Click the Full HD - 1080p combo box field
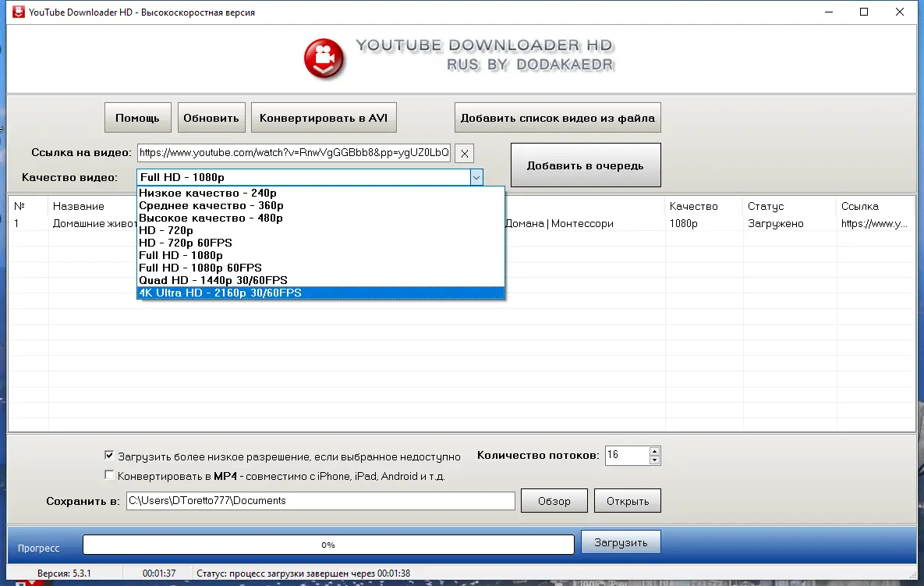This screenshot has height=586, width=924. 303,177
